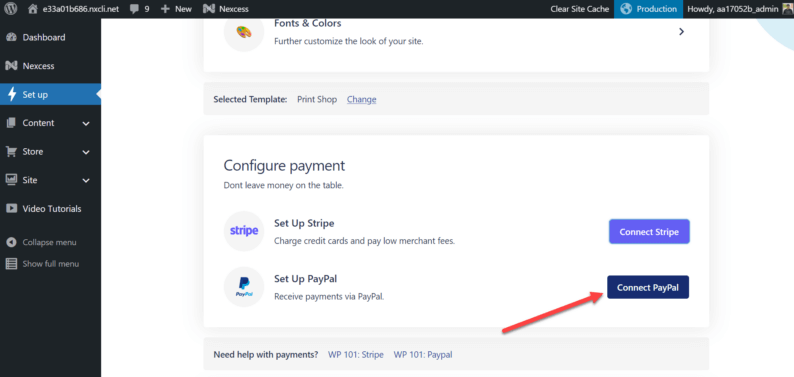
Task: Click the Connect Stripe button
Action: (649, 232)
